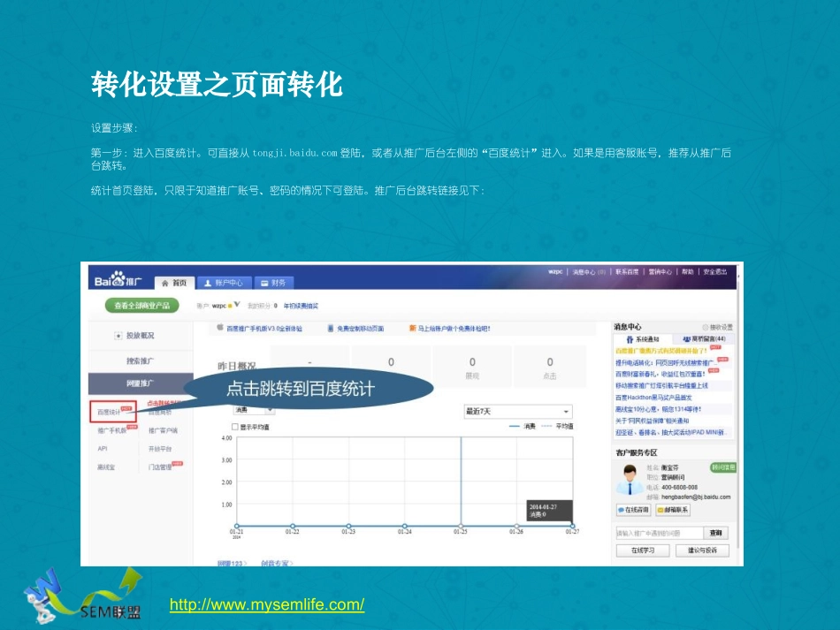Toggle the 显示平均值 checkbox

click(x=234, y=427)
